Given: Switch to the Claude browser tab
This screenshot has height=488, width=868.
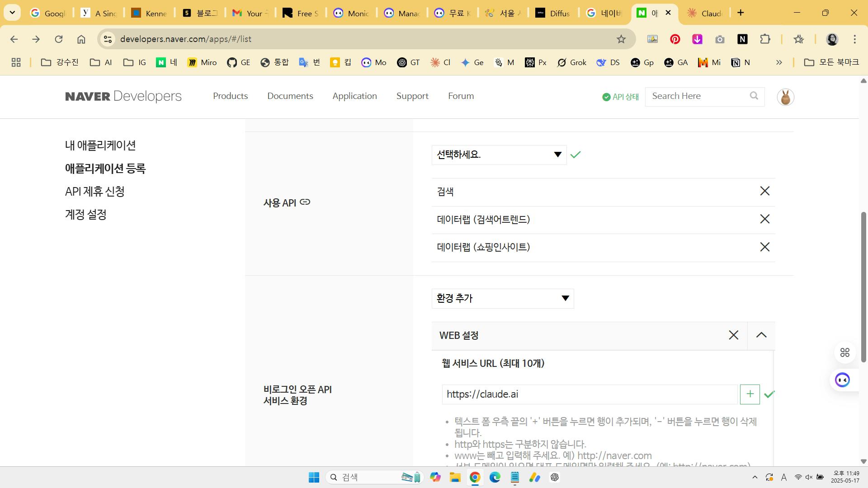Looking at the screenshot, I should point(705,13).
